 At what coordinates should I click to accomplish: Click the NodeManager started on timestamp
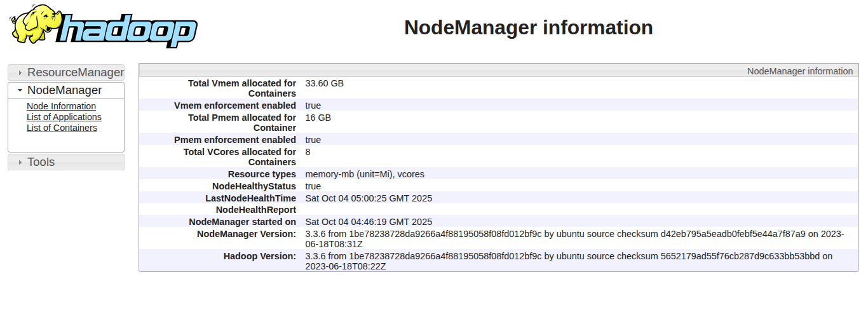pyautogui.click(x=369, y=222)
